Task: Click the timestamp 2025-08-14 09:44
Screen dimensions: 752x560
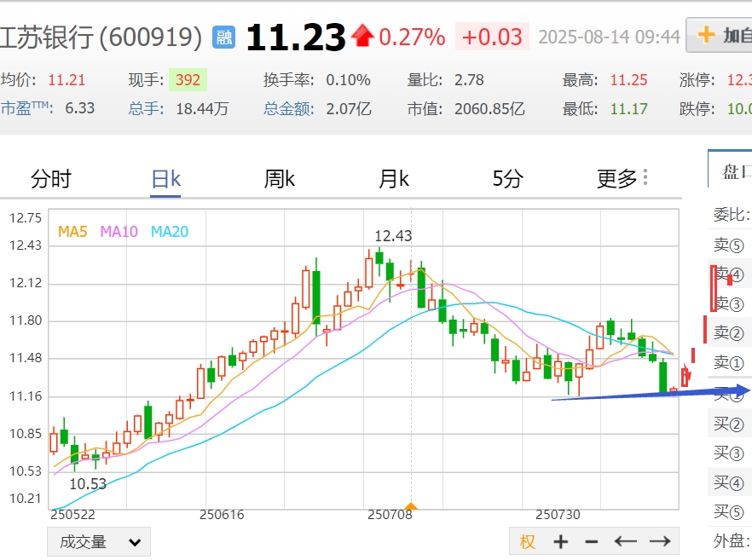Action: (x=609, y=37)
